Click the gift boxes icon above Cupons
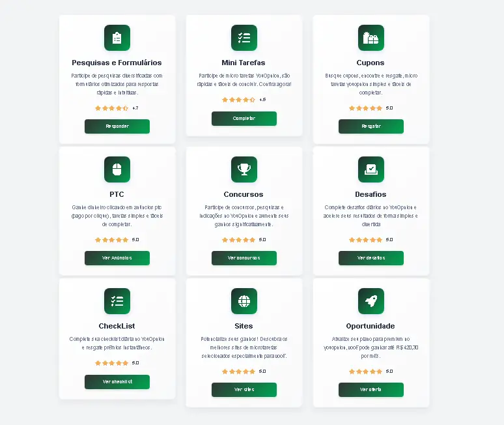Viewport: 504px width, 425px height. click(x=371, y=38)
